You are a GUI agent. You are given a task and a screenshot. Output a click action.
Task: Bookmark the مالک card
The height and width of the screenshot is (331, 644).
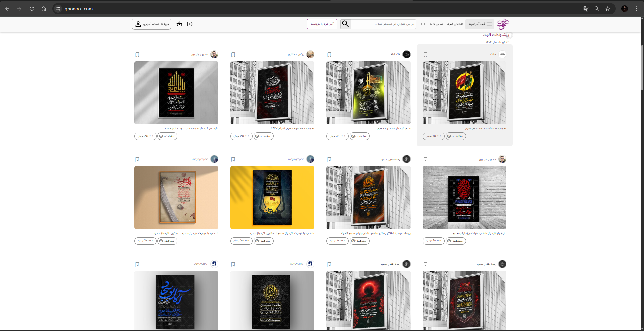[x=425, y=55]
